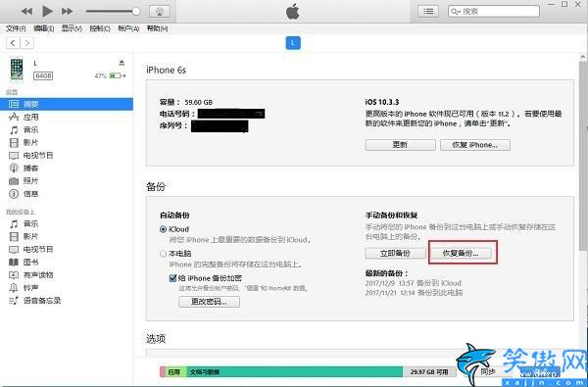
Task: Click the rewind playback button
Action: point(26,11)
